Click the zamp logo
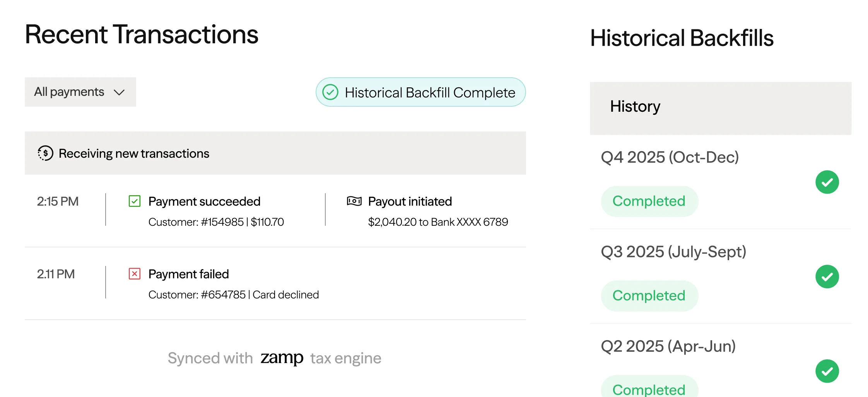The image size is (868, 397). coord(282,358)
